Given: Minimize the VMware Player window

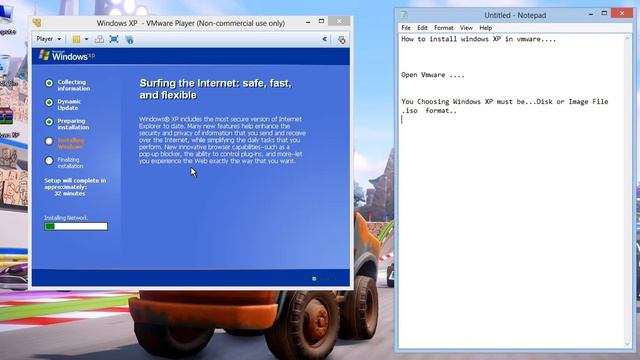Looking at the screenshot, I should tap(308, 22).
